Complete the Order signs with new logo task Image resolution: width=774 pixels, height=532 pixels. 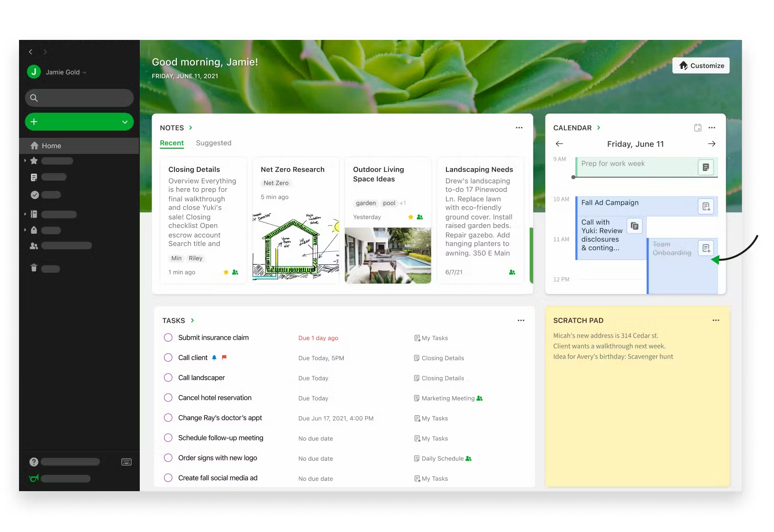coord(168,458)
